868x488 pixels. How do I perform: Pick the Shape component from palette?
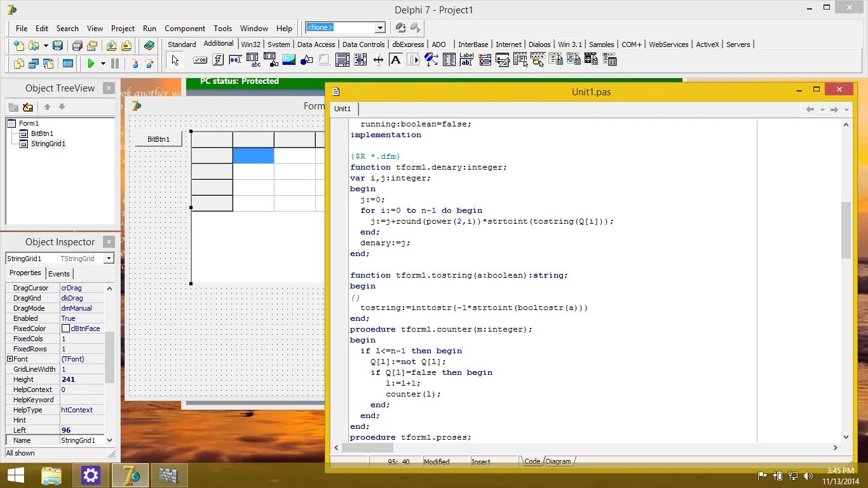pyautogui.click(x=307, y=60)
